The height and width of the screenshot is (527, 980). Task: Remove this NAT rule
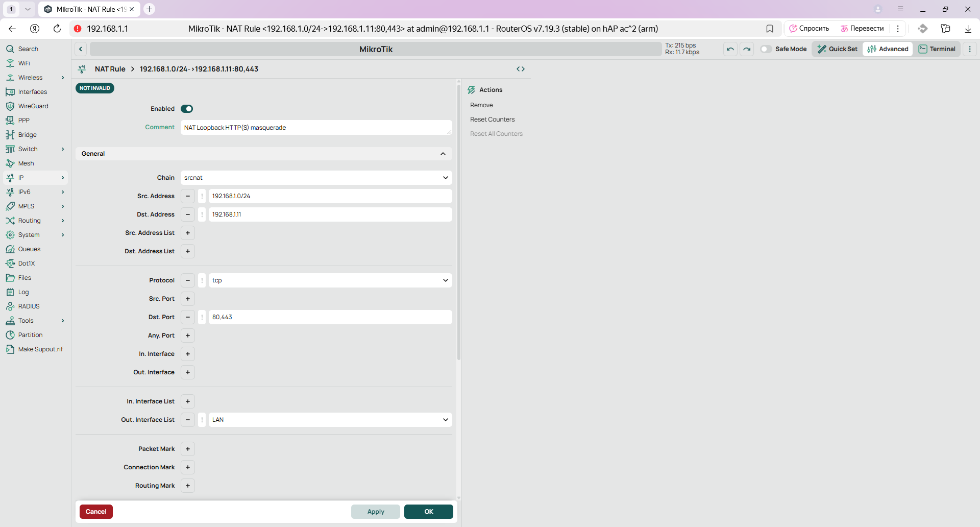click(481, 105)
